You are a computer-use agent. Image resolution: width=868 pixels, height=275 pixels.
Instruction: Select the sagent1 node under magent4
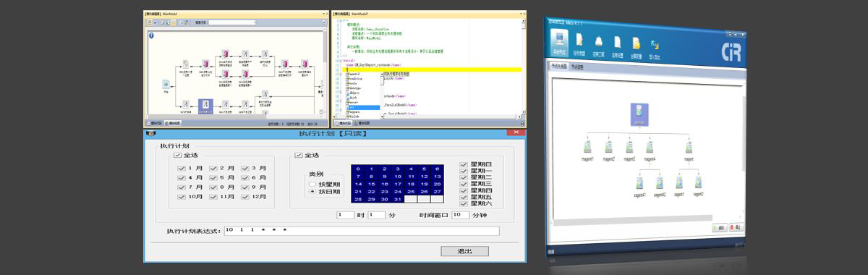[639, 182]
